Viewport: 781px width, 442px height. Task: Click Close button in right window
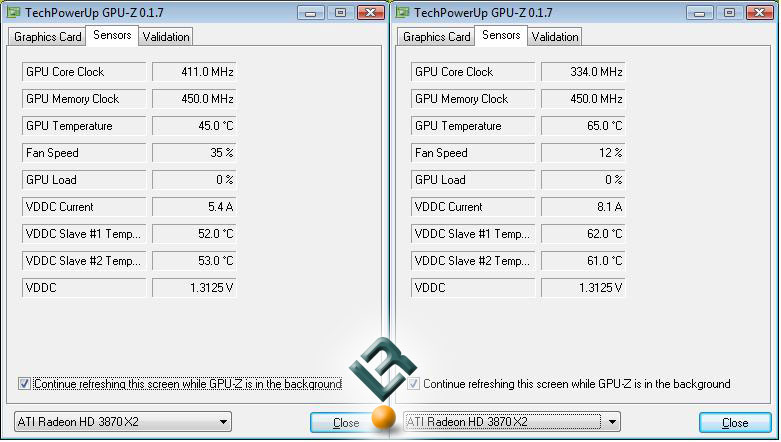(x=735, y=423)
